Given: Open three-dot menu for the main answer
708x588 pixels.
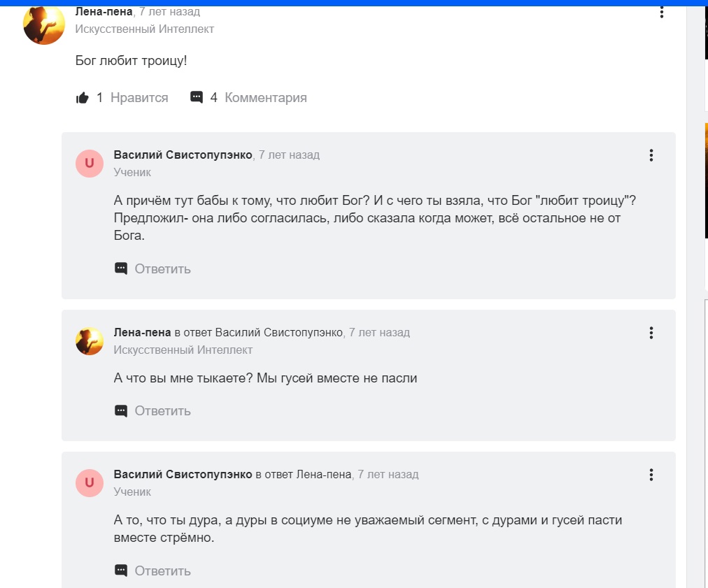Looking at the screenshot, I should (x=661, y=12).
